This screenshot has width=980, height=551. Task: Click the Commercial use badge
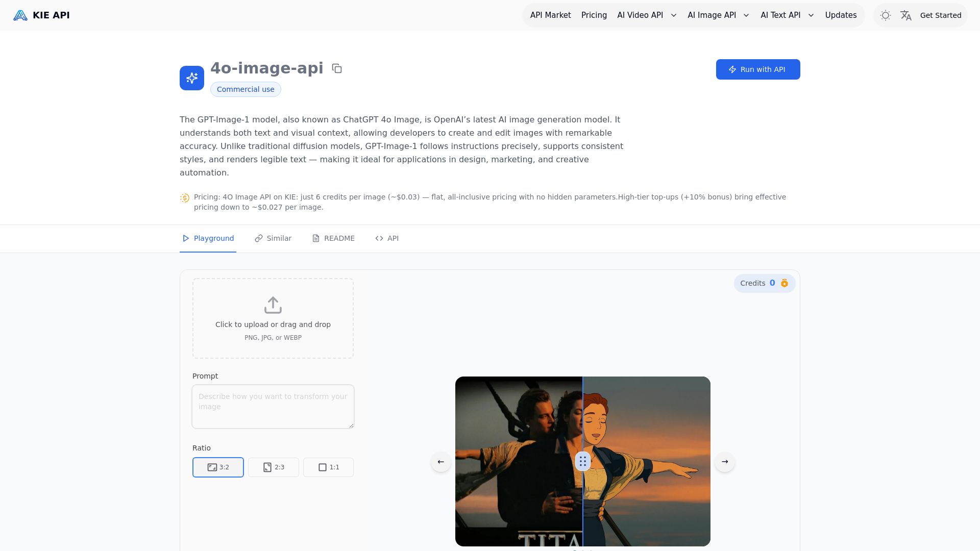(x=246, y=89)
